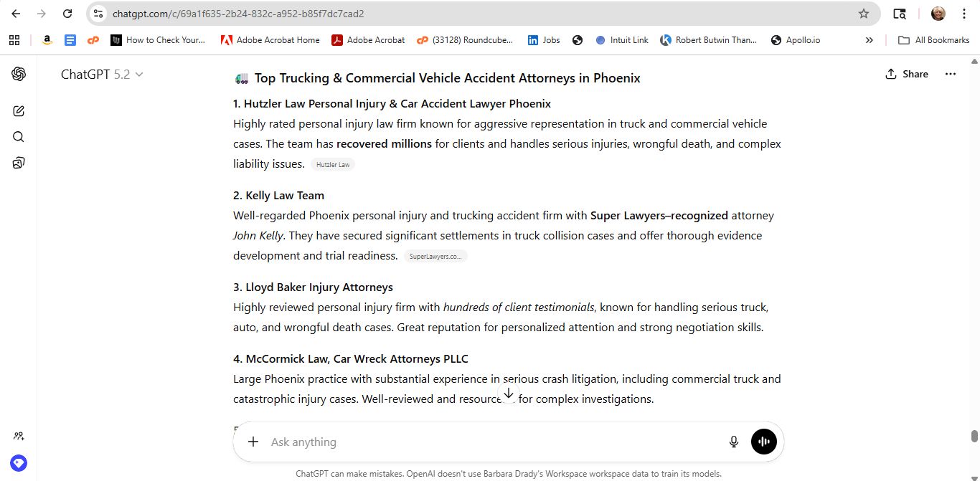Click the '4. McCormick Law, Car Wreck Attorneys' heading

pos(351,359)
